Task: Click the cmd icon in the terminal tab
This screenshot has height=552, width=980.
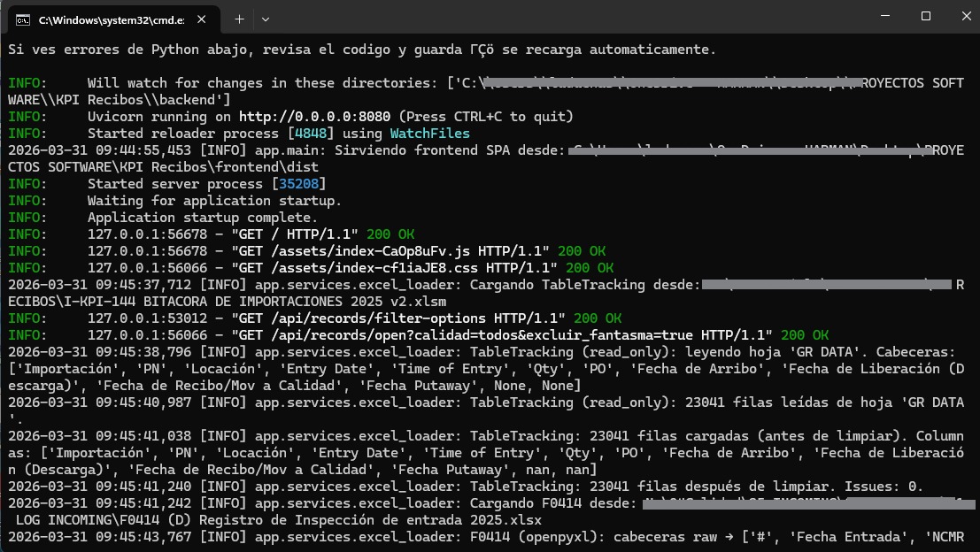Action: click(x=24, y=18)
